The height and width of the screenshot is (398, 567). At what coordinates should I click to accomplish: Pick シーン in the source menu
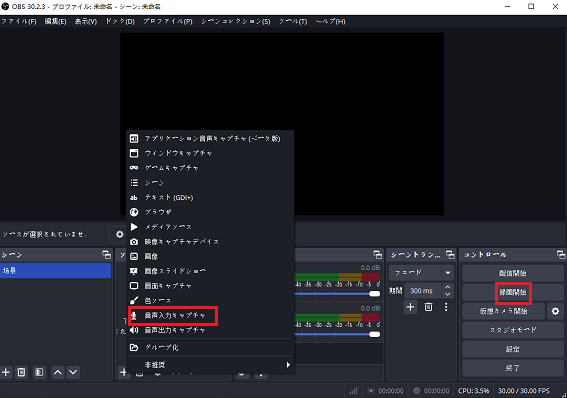click(210, 183)
